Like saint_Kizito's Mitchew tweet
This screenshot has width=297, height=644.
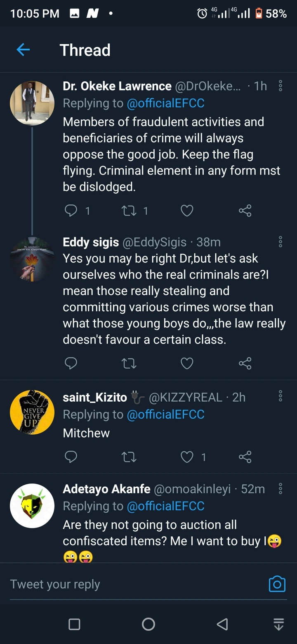tap(187, 457)
